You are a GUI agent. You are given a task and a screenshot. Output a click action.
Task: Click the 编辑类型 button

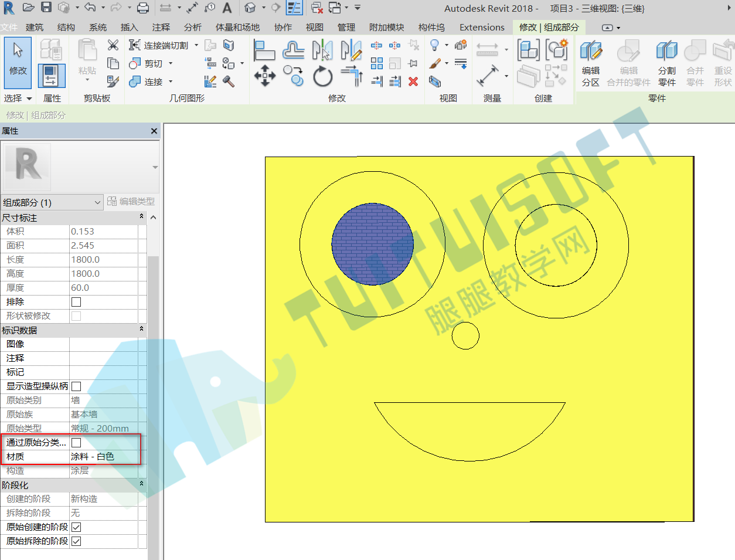[131, 202]
